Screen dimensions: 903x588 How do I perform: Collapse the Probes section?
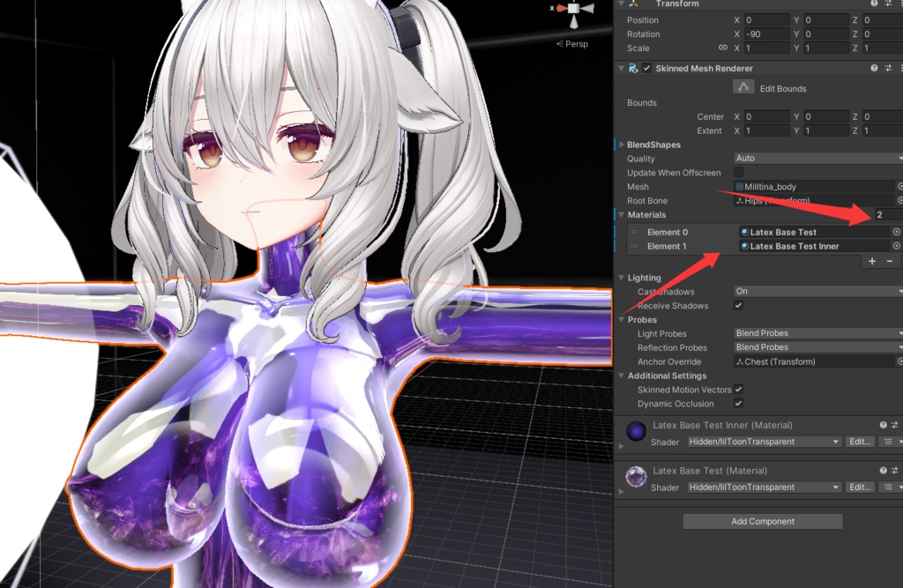622,320
